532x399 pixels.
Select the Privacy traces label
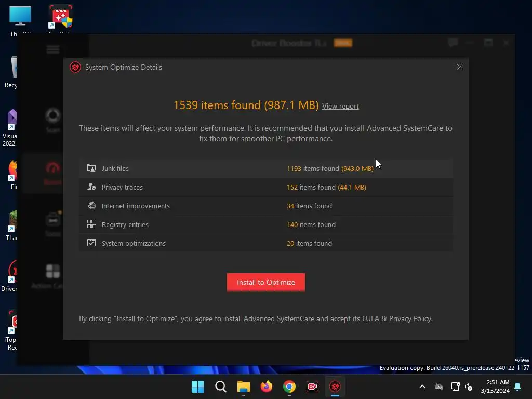pyautogui.click(x=122, y=187)
